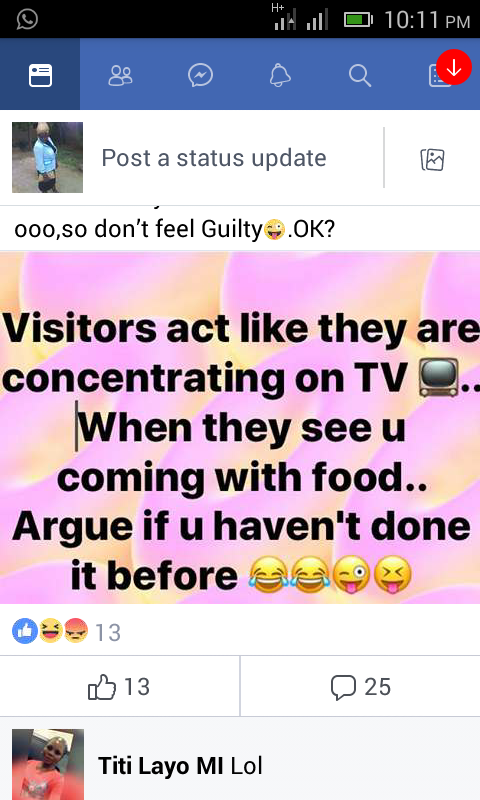This screenshot has height=800, width=480.
Task: View the 13 reactions summary
Action: tap(66, 632)
